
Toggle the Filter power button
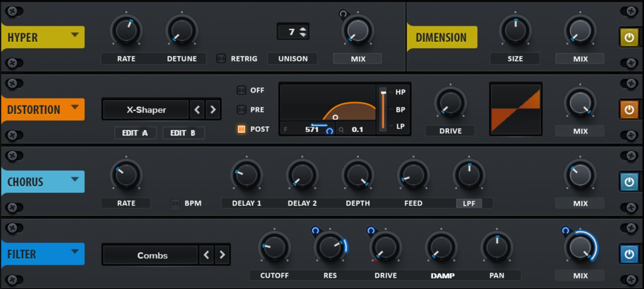pyautogui.click(x=629, y=254)
